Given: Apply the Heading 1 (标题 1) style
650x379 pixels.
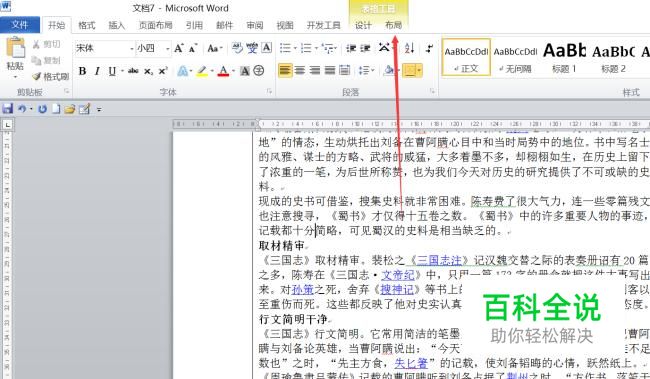Looking at the screenshot, I should [564, 57].
